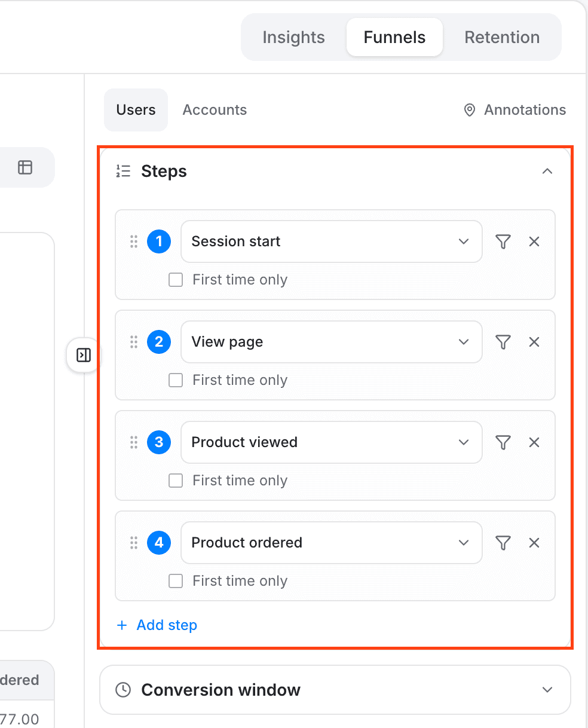Add a filter to Session start step
Screen dimensions: 588x728
[x=503, y=241]
